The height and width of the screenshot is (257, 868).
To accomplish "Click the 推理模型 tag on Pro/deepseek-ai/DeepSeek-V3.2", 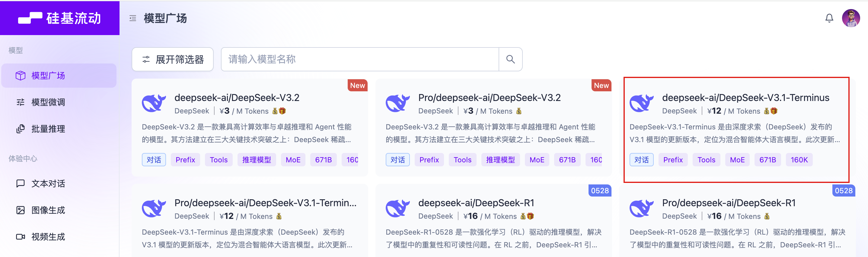I will click(x=501, y=160).
